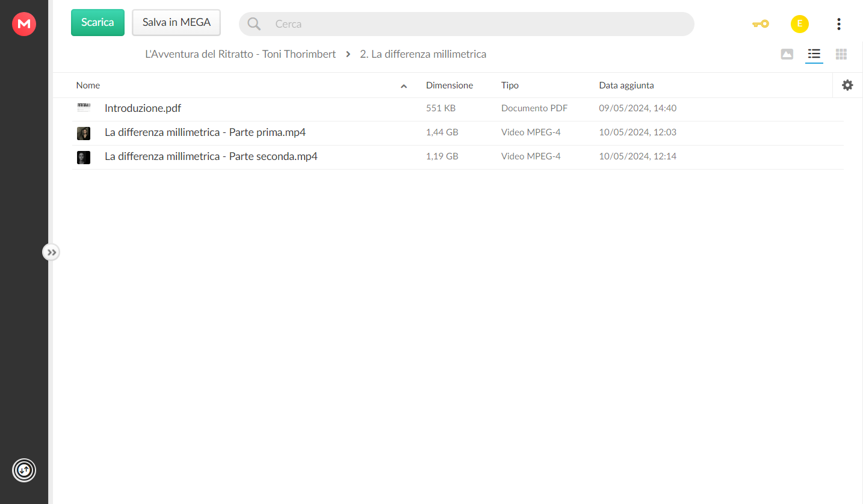The image size is (863, 504).
Task: Sort files by Tipo column
Action: [x=510, y=85]
